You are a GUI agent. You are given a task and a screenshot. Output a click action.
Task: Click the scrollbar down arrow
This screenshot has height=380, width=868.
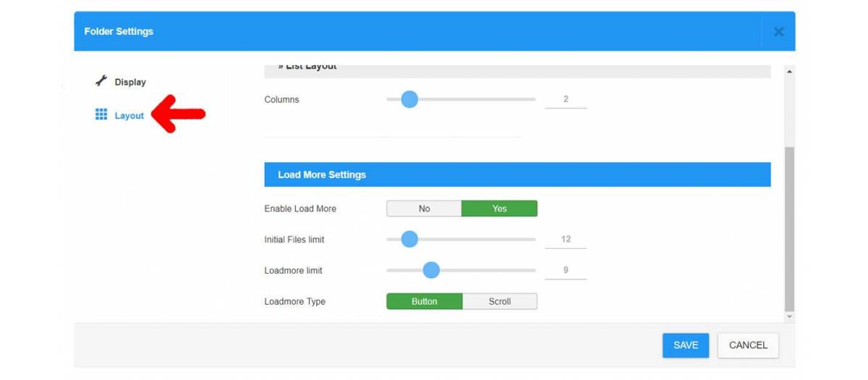[789, 316]
